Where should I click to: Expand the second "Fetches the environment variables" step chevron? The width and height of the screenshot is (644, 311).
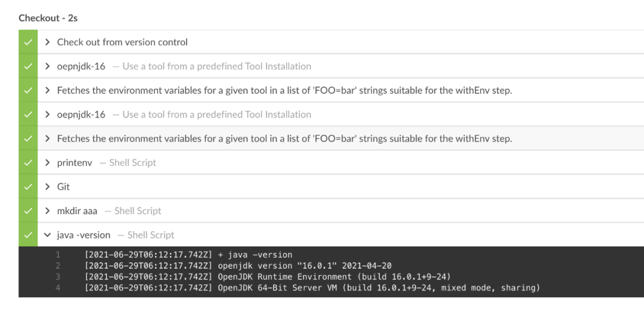click(x=48, y=138)
